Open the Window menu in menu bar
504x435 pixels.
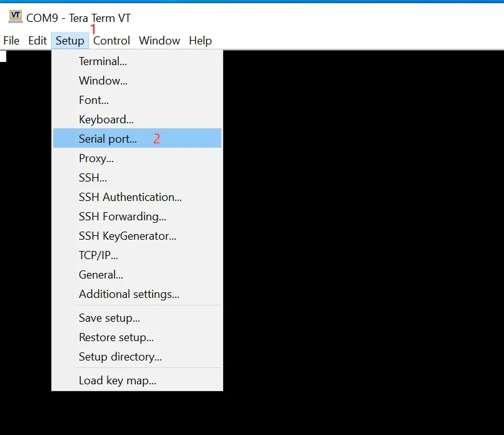(159, 41)
